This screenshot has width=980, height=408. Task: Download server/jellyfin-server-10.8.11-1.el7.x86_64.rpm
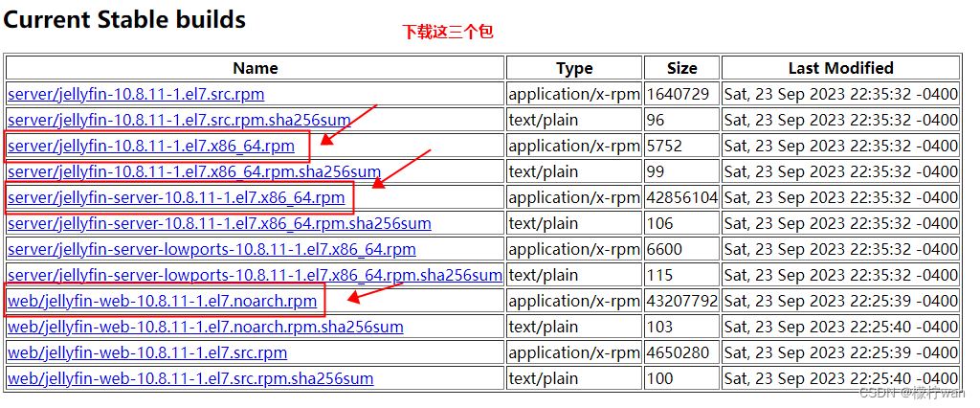pos(176,197)
